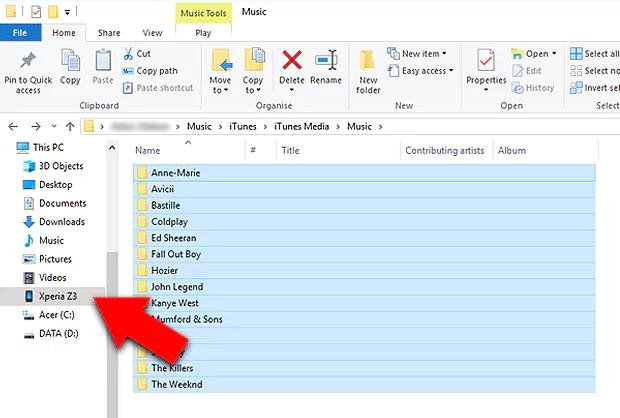Click the Up arrow navigation button

click(69, 126)
